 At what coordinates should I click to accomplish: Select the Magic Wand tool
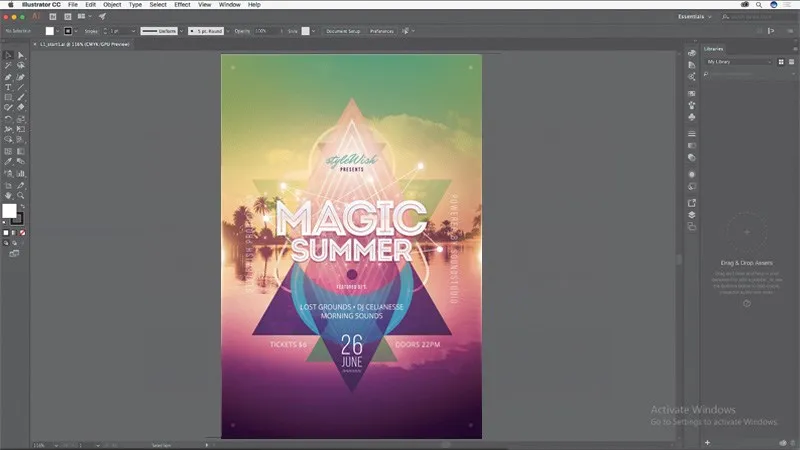coord(8,66)
